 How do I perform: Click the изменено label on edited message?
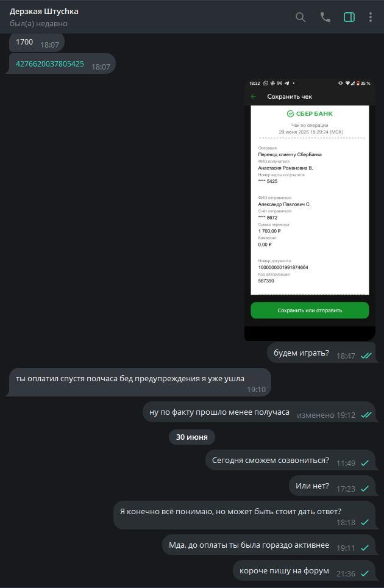316,415
